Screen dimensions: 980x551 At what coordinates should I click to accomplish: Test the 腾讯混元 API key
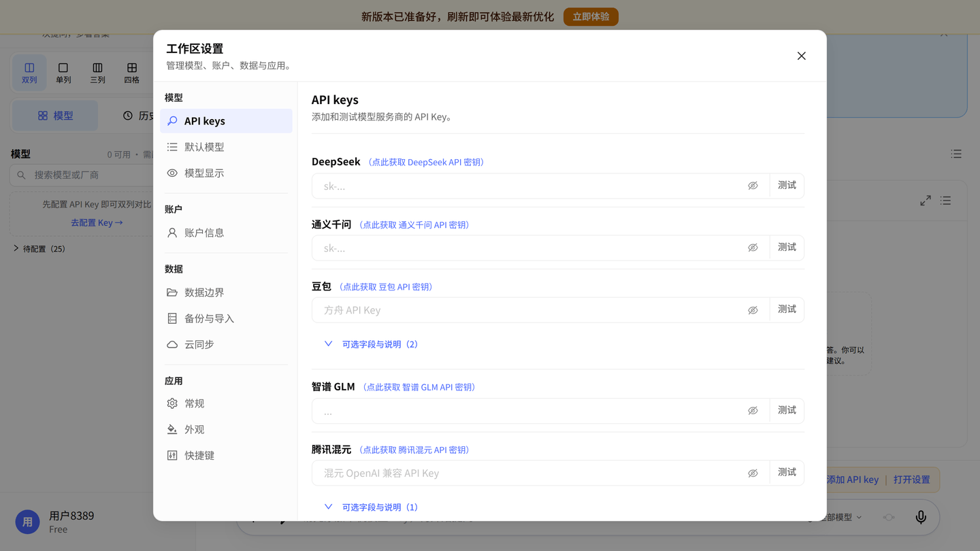(x=787, y=473)
